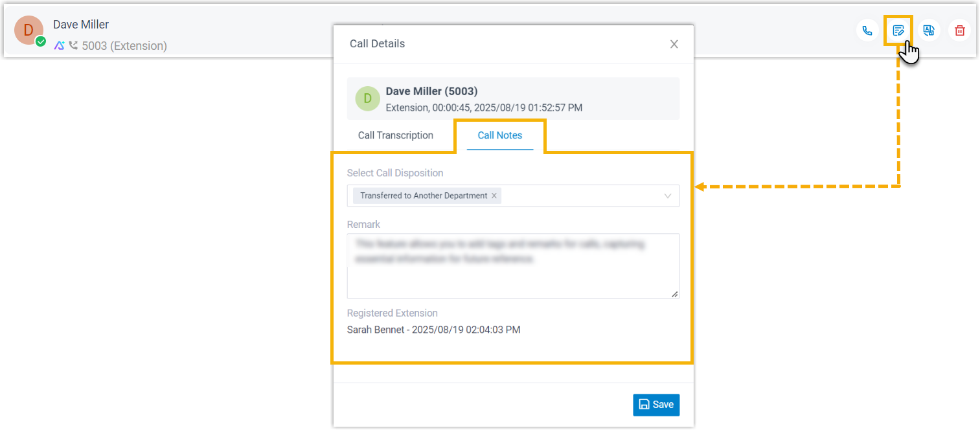This screenshot has height=430, width=980.
Task: Expand the Call Disposition dropdown chevron
Action: click(667, 196)
